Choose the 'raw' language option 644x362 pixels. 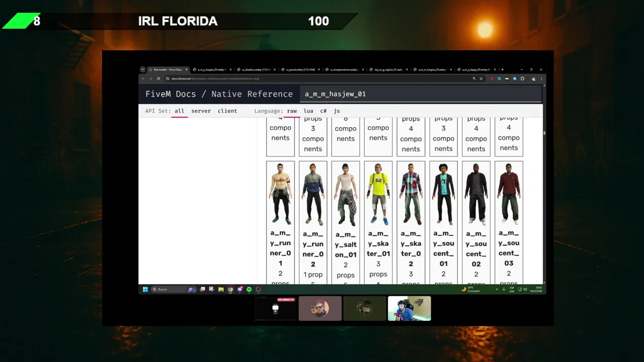point(292,111)
